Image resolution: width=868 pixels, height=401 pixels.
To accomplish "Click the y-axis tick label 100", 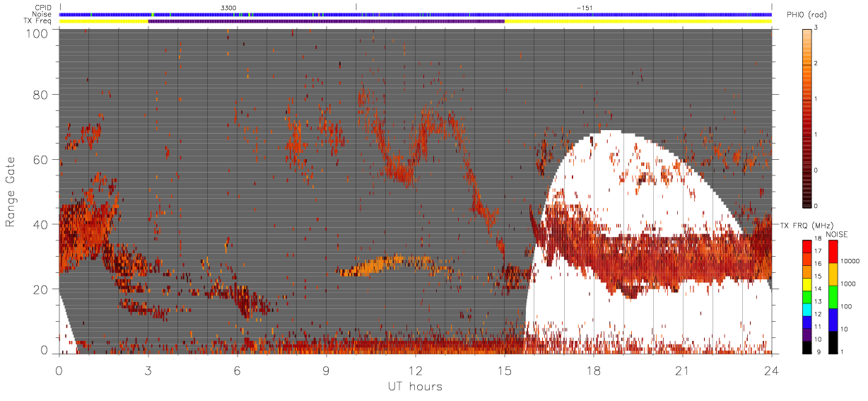I will [37, 33].
